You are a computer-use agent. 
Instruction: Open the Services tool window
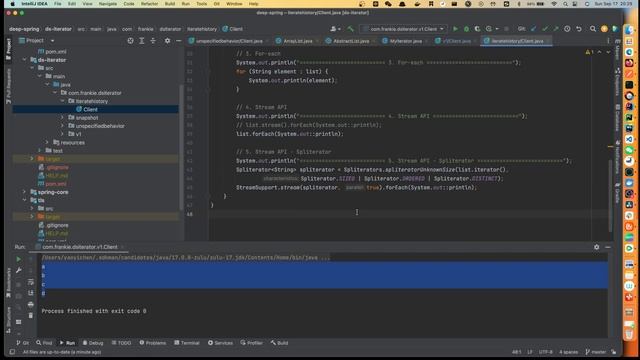pos(220,343)
